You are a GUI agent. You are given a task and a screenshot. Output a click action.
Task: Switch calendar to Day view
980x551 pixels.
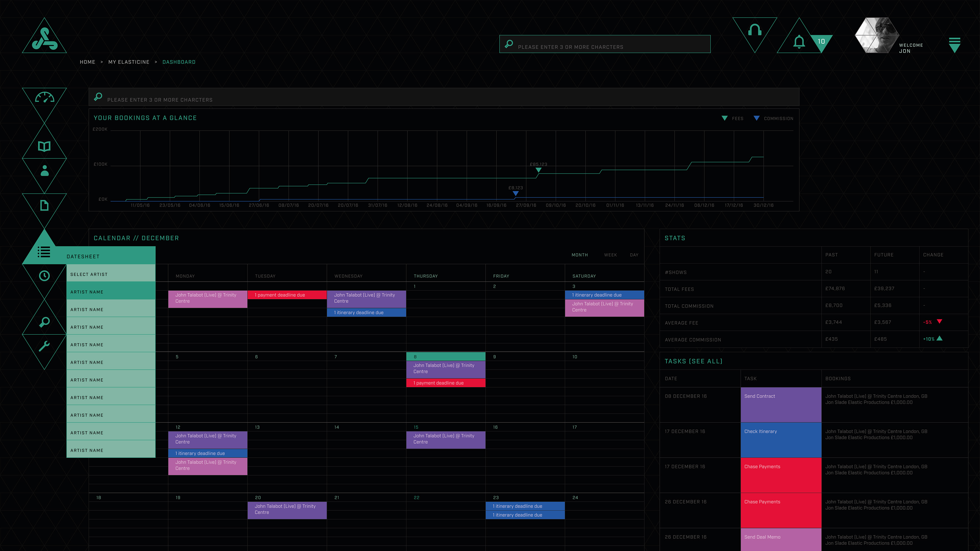click(x=634, y=255)
